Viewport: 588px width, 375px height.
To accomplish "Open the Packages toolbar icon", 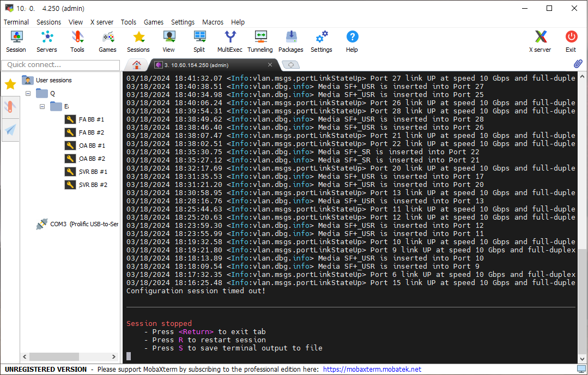I will 291,41.
